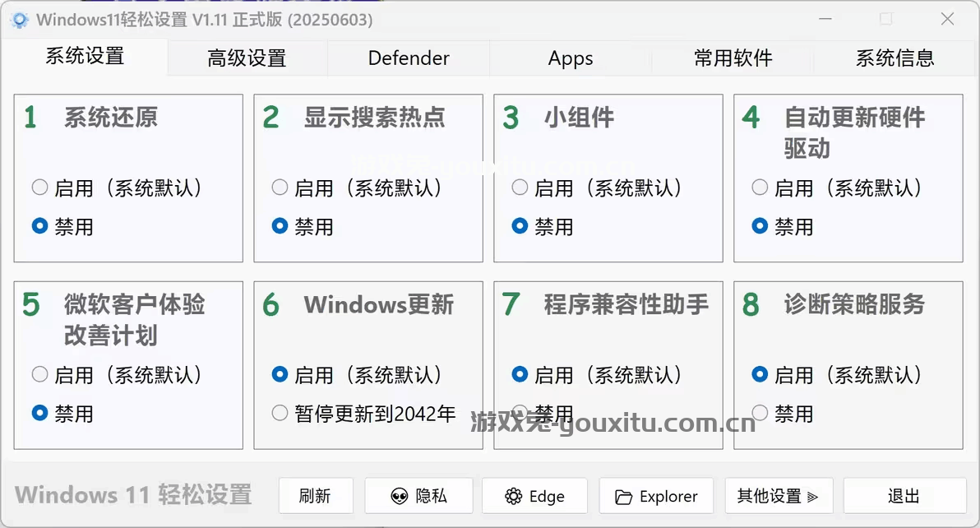Click the Windows更新 heading text

(x=379, y=305)
